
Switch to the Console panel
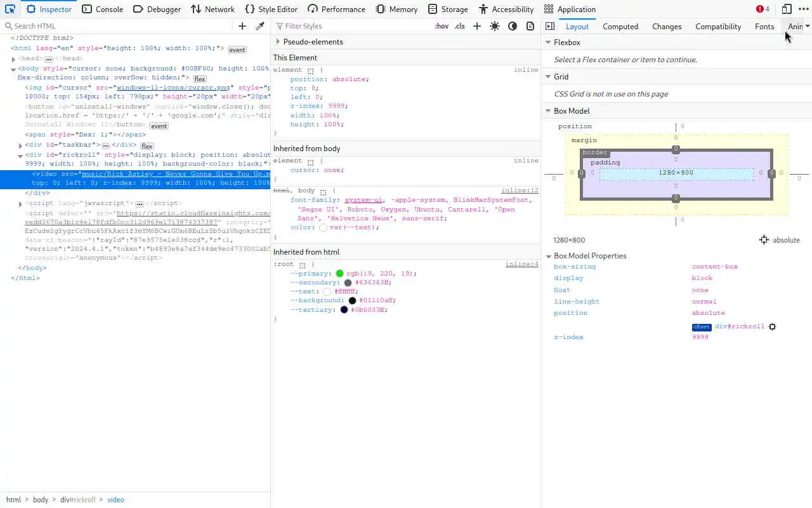point(103,9)
